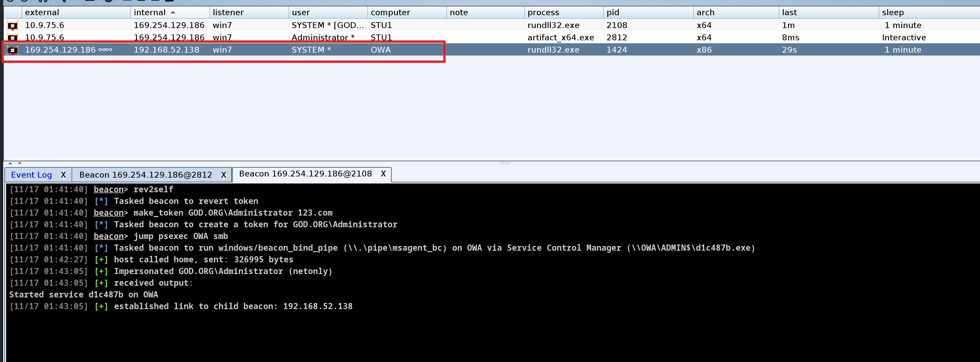Click the 'host called home, sent: 326995 bytes' line
Viewport: 980px width, 362px height.
204,260
